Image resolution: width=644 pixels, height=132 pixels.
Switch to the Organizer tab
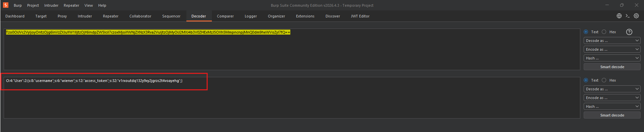276,16
